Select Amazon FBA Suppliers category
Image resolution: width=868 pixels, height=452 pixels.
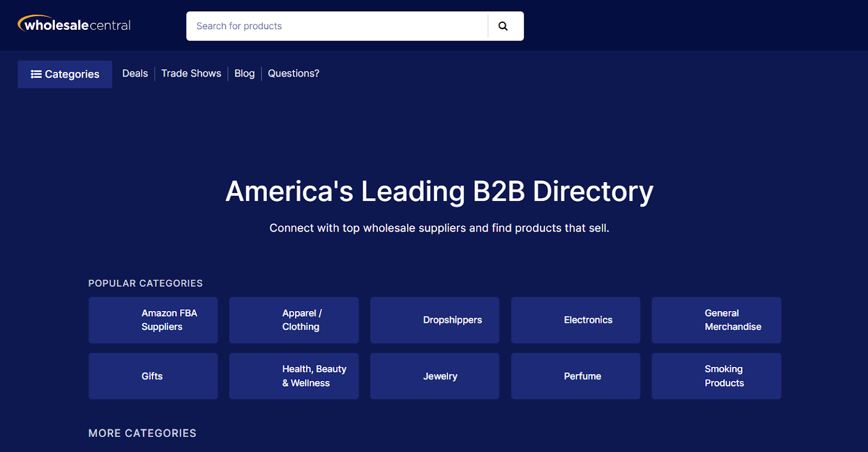[153, 320]
